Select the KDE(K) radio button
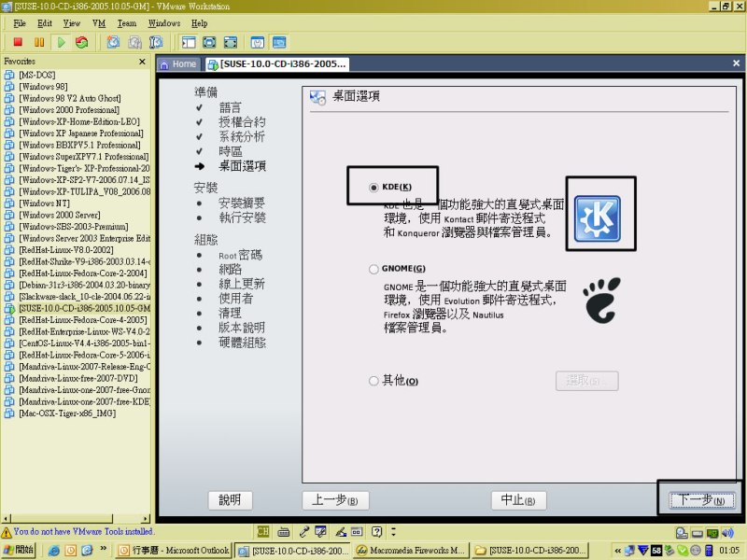This screenshot has height=560, width=747. (x=373, y=188)
